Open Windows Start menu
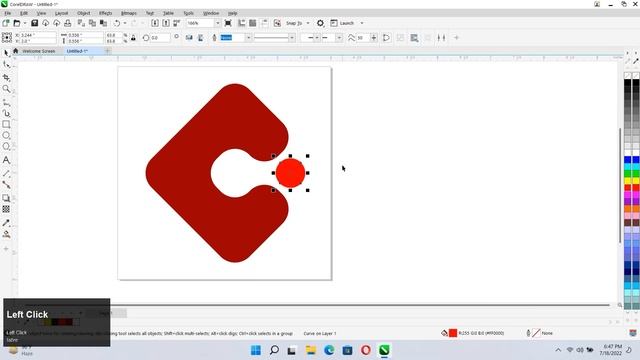The width and height of the screenshot is (640, 360). 256,350
